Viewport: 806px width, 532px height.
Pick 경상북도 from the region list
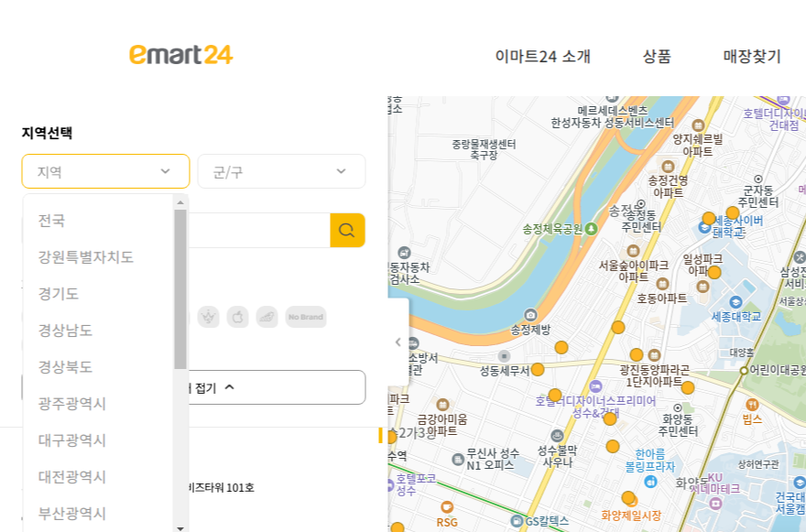pos(65,367)
